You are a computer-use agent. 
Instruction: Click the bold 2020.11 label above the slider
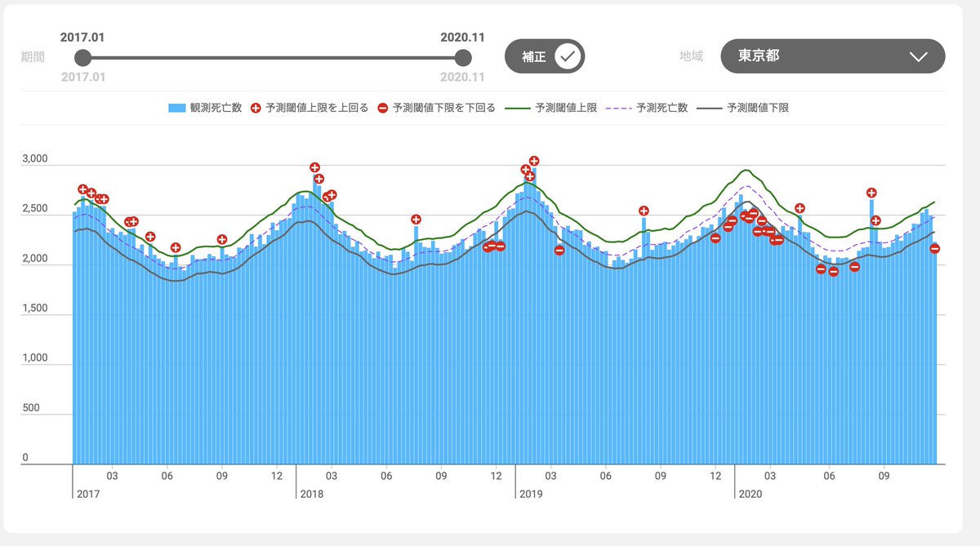point(462,37)
